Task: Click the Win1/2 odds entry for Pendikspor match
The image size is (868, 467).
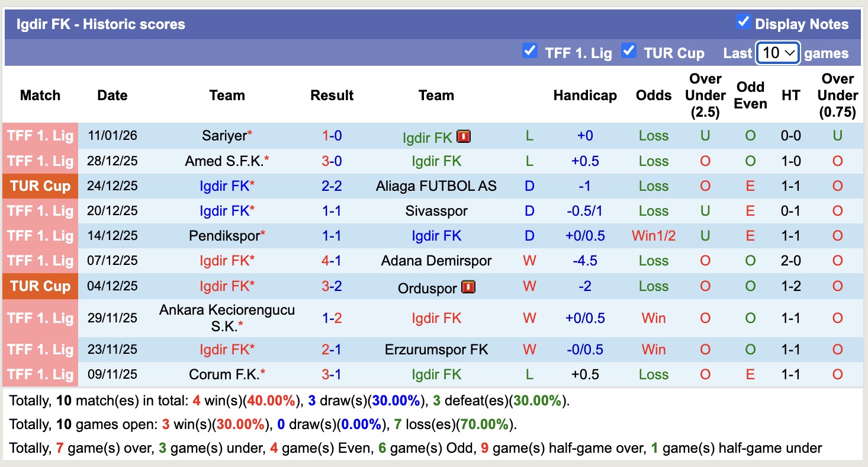Action: tap(653, 235)
